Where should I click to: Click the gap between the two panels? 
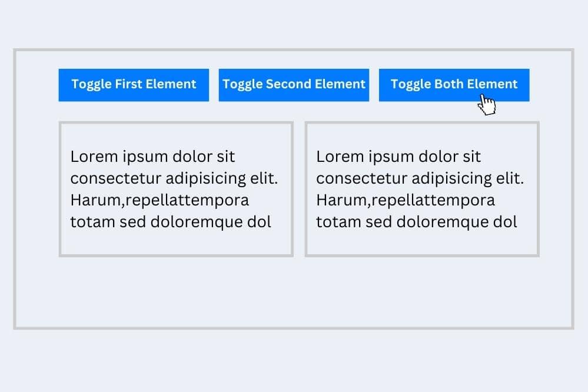tap(299, 188)
